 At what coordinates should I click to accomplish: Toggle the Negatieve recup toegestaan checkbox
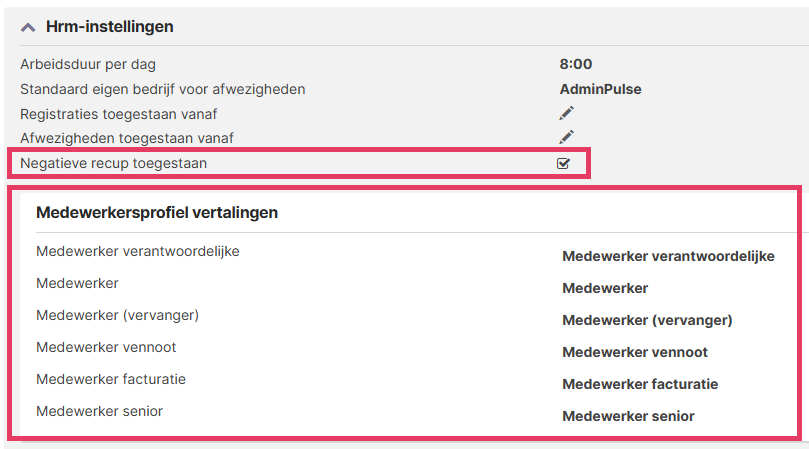[x=563, y=163]
